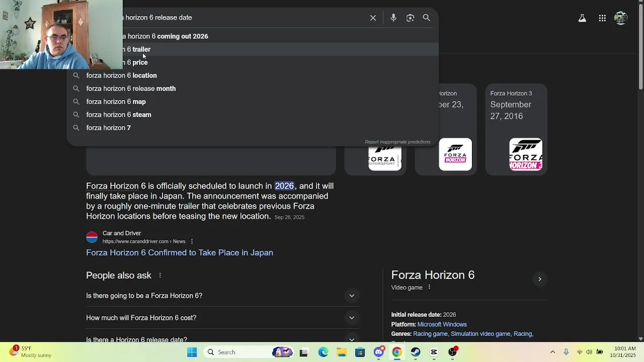This screenshot has height=362, width=644.
Task: Click the highlighted 2026 in the answer
Action: click(284, 186)
